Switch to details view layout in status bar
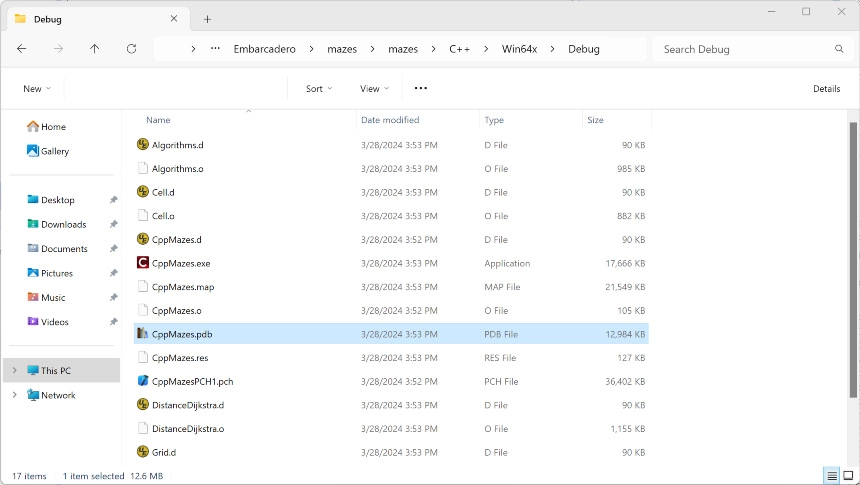Screen dimensions: 860x485 pyautogui.click(x=831, y=476)
